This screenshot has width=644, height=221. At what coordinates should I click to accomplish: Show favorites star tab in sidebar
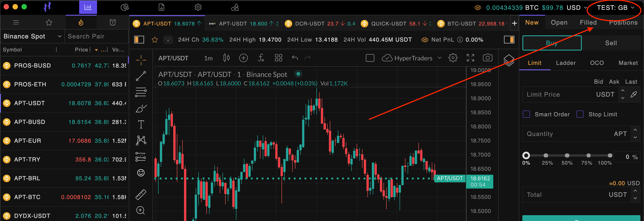[49, 23]
